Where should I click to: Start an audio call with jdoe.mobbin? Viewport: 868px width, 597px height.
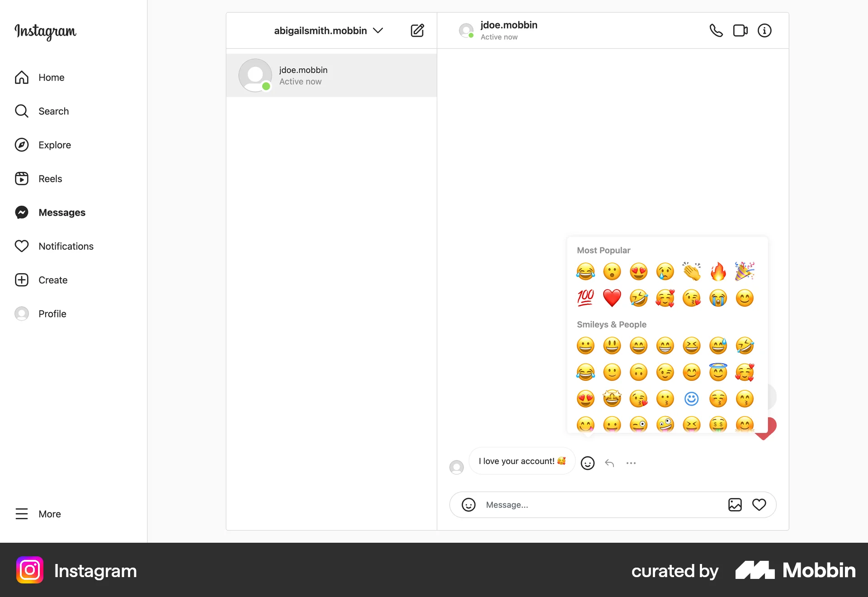point(716,30)
